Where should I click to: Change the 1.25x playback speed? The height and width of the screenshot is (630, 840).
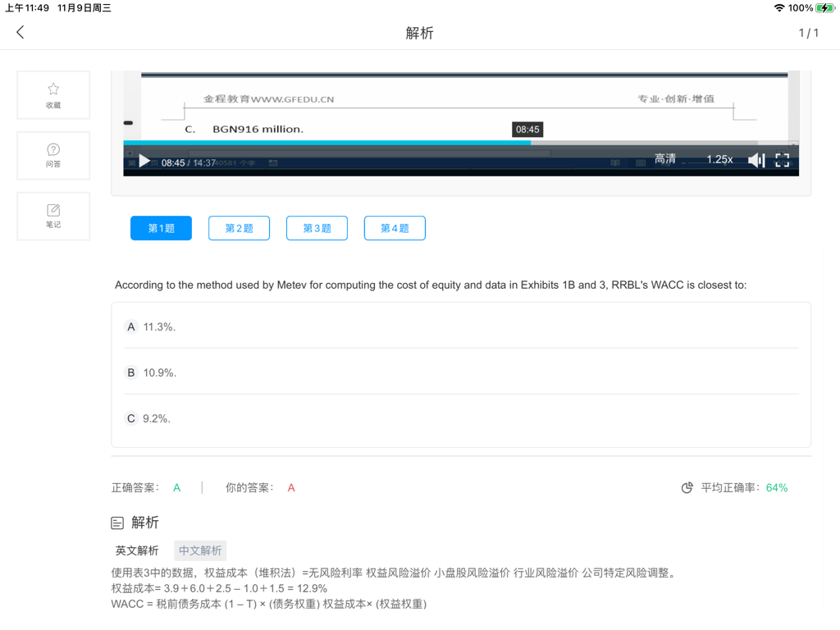719,160
